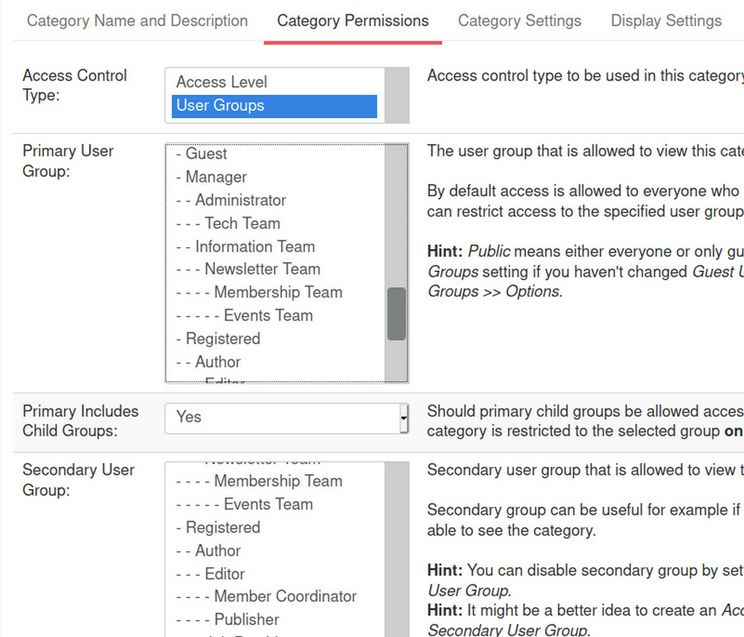Select Publisher in Secondary User Group
744x637 pixels.
coord(246,619)
